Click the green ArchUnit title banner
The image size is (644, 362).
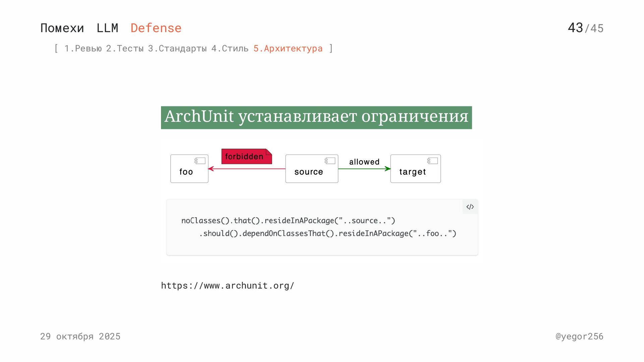[x=316, y=117]
